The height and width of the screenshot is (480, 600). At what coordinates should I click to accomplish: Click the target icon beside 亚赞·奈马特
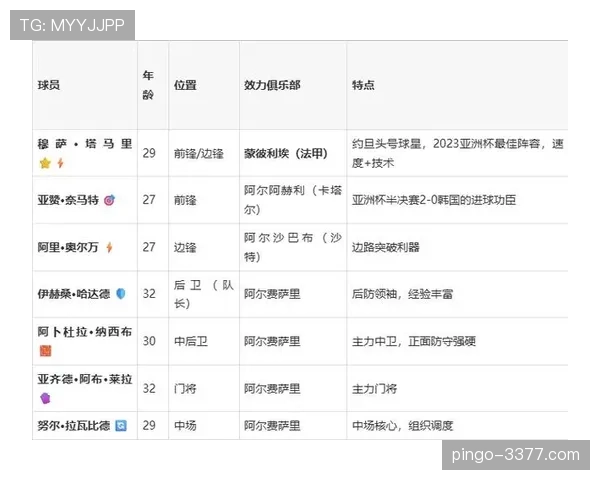(109, 200)
